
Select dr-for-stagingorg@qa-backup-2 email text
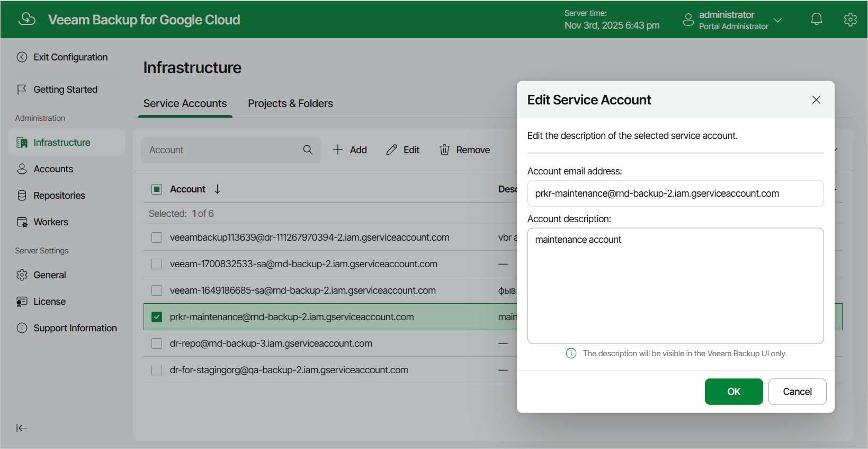(x=289, y=370)
